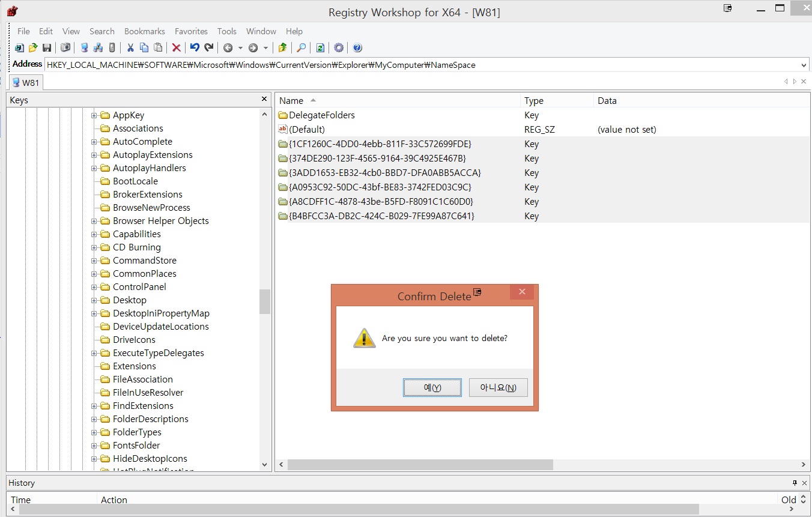Click the Copy toolbar icon
812x517 pixels.
click(144, 48)
